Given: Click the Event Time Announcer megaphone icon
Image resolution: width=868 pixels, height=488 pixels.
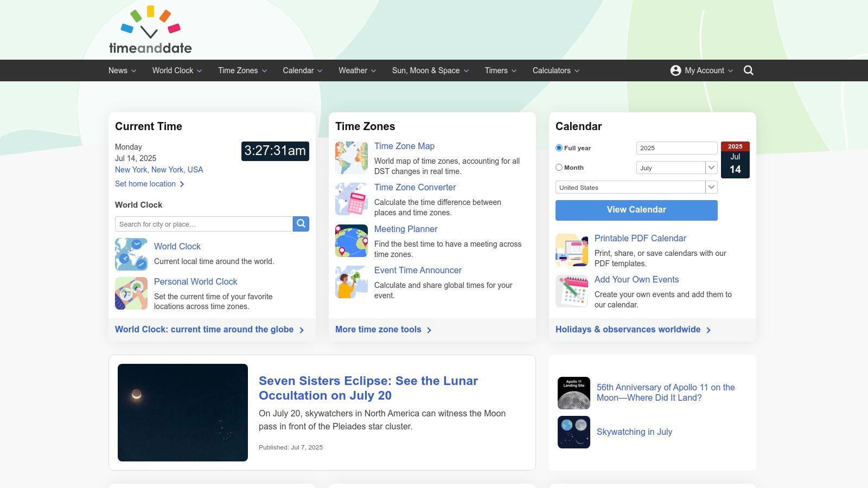Looking at the screenshot, I should tap(352, 282).
